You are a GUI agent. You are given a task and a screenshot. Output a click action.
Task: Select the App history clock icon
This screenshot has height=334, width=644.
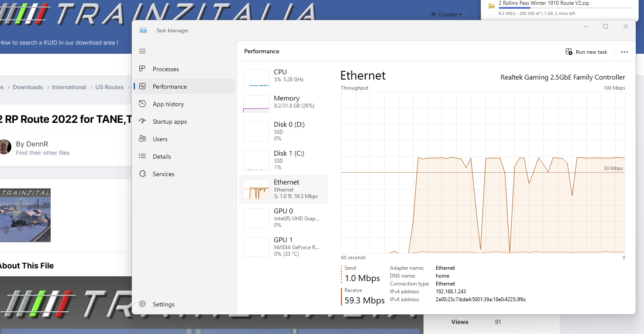coord(142,104)
